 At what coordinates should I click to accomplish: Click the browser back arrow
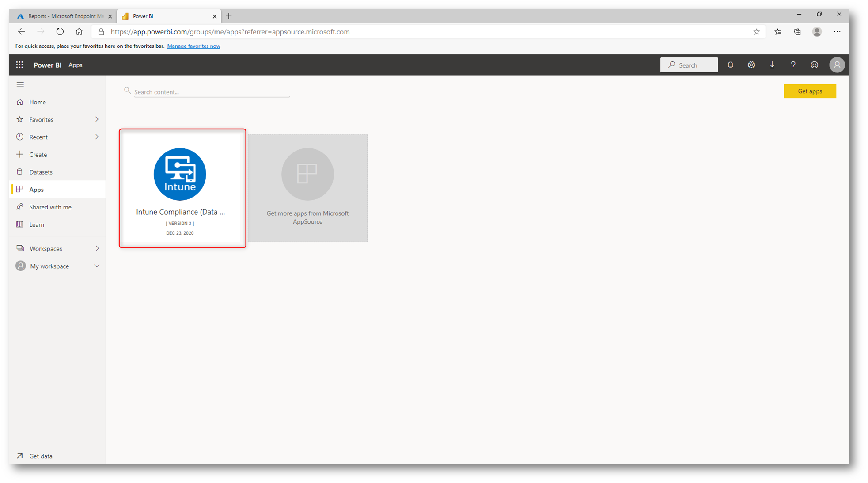click(21, 32)
